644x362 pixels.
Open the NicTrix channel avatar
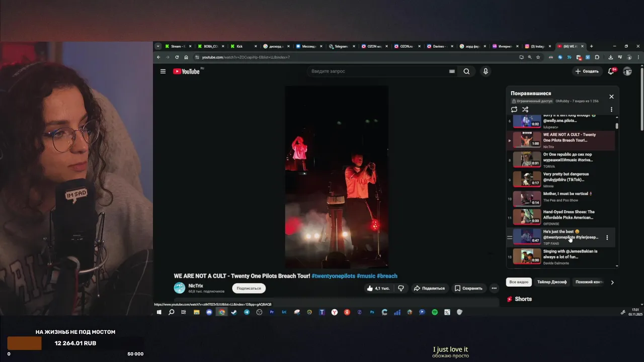pyautogui.click(x=179, y=288)
